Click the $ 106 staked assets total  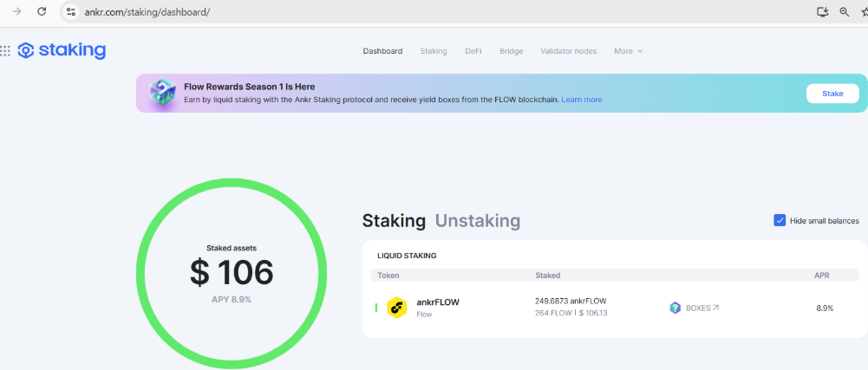pos(232,273)
